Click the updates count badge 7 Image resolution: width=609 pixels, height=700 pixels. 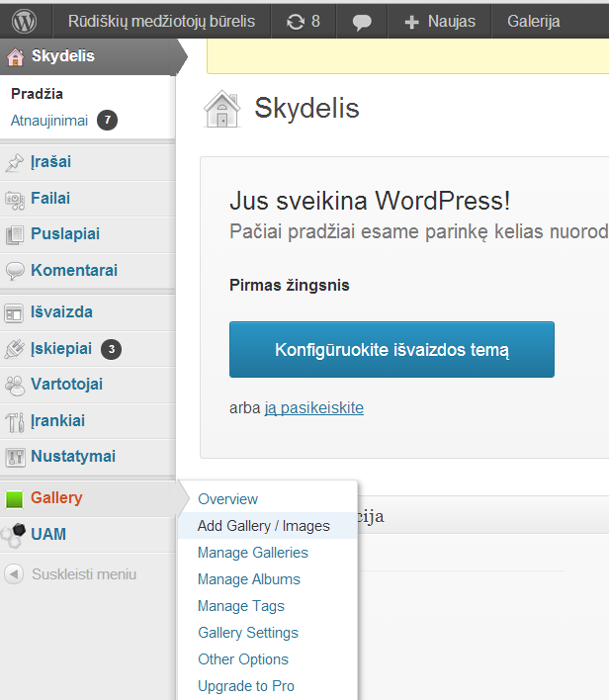coord(107,120)
